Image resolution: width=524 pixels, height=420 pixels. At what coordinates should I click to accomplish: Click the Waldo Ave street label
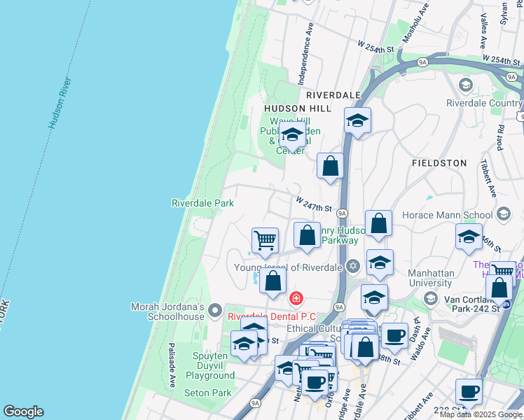[x=420, y=344]
